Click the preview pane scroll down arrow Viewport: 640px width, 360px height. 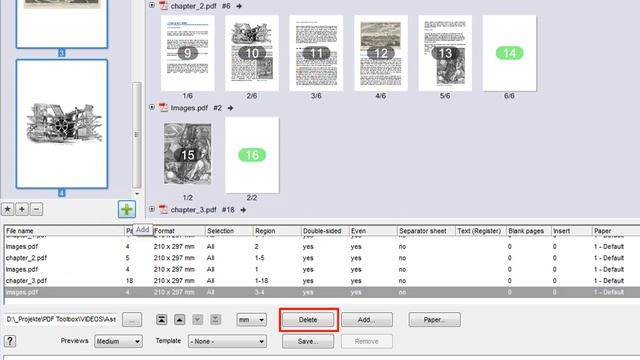tap(137, 193)
